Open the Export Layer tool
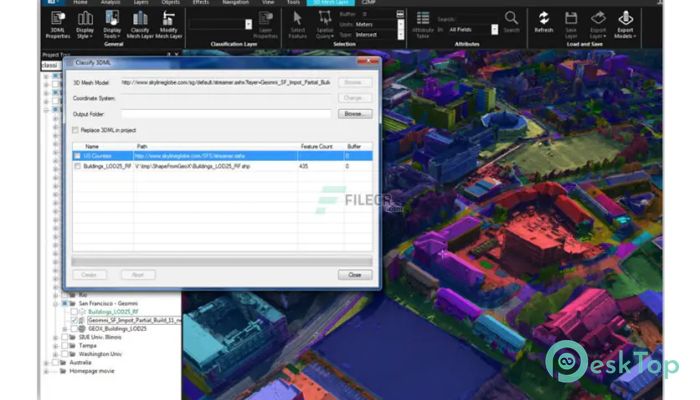Screen dimensions: 700x400 click(x=598, y=25)
